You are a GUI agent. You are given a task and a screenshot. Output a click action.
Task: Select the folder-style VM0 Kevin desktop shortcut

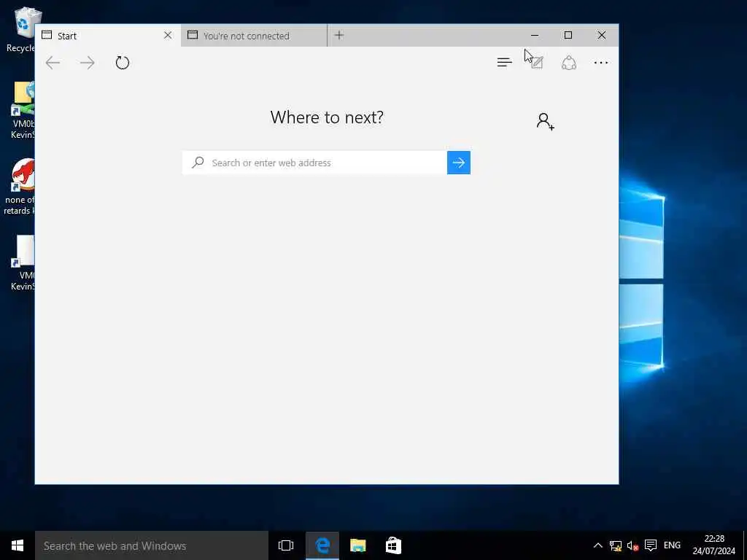(23, 111)
